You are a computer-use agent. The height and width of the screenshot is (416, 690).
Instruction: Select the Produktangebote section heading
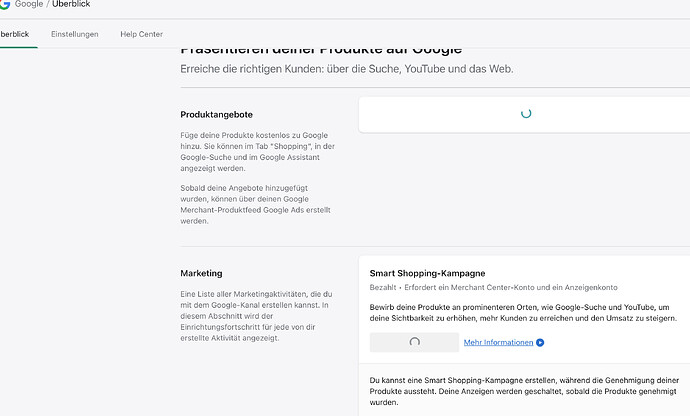[217, 114]
